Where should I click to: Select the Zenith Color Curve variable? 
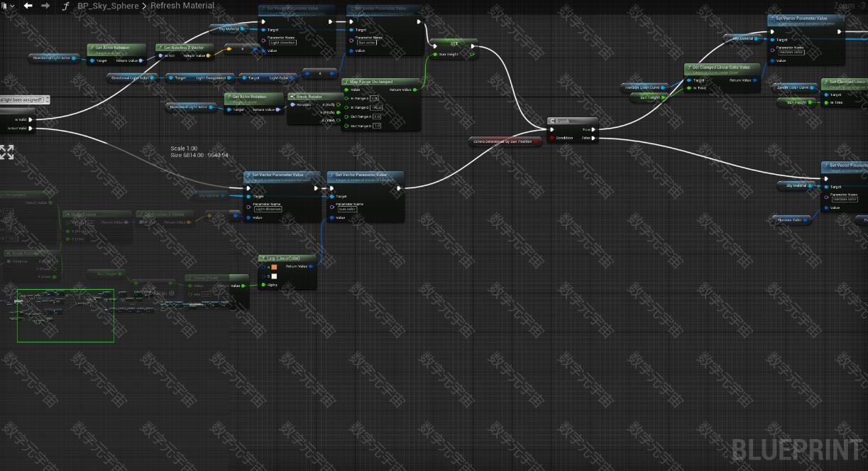pos(794,87)
